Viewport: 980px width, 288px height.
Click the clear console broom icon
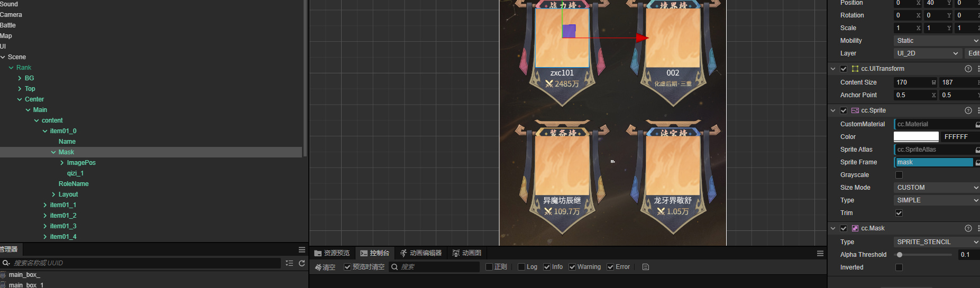click(318, 267)
